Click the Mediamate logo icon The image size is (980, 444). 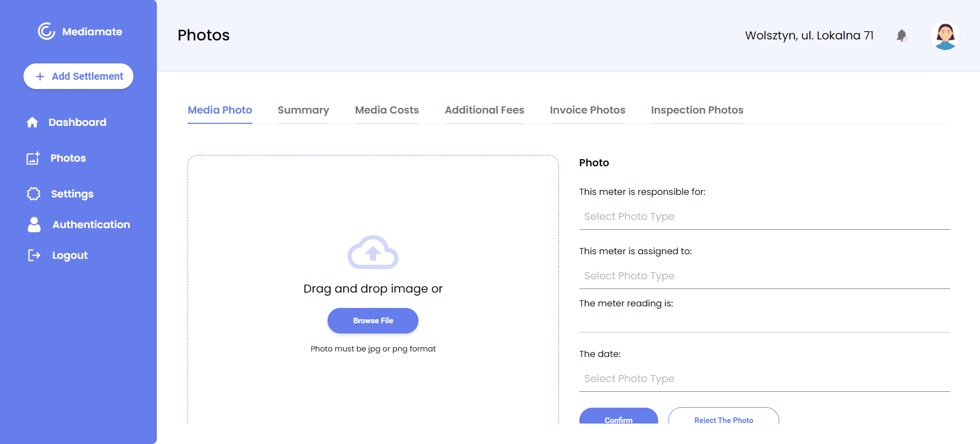(x=46, y=31)
